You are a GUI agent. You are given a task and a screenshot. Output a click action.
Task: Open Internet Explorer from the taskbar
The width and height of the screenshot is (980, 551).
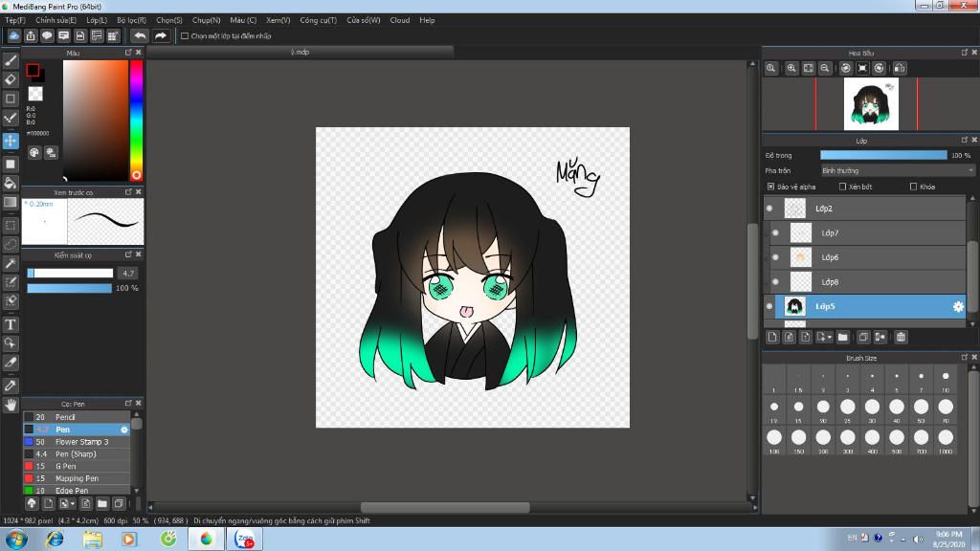55,540
